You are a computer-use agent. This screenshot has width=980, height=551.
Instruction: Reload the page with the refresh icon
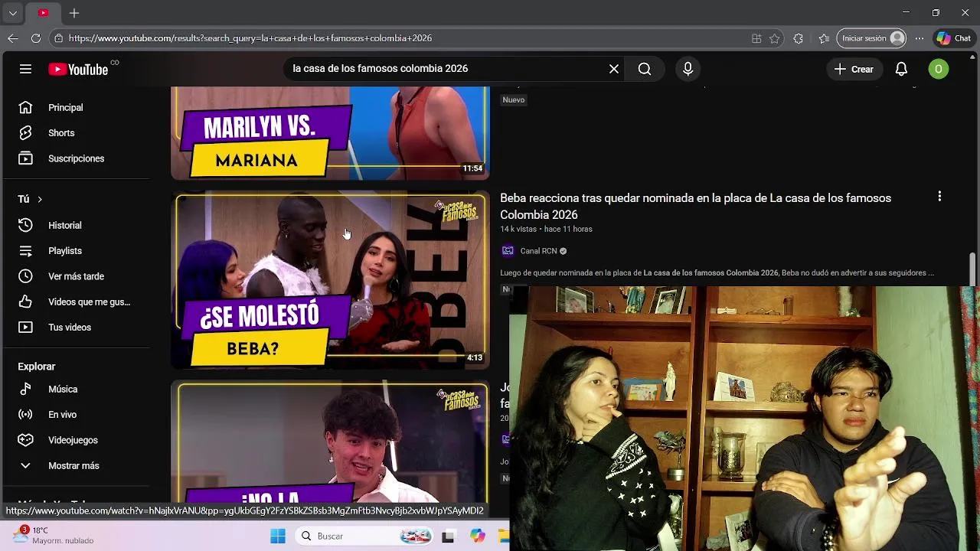click(x=36, y=38)
